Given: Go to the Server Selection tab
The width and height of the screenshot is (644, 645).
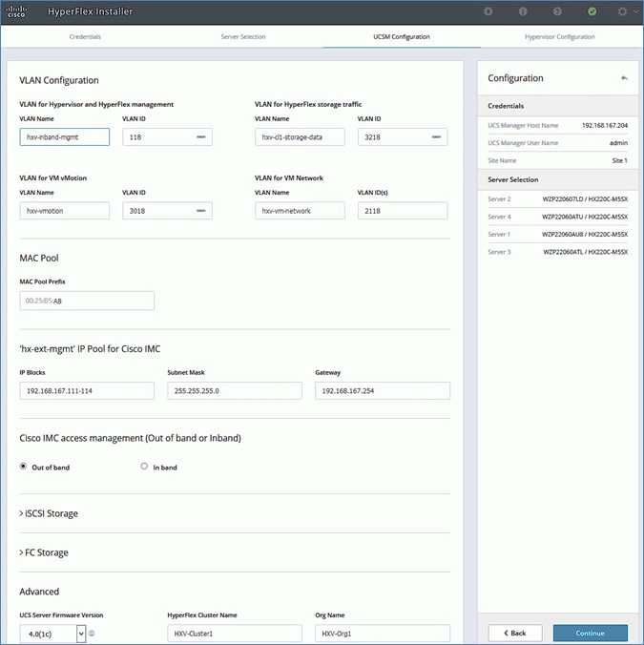Looking at the screenshot, I should pyautogui.click(x=243, y=36).
